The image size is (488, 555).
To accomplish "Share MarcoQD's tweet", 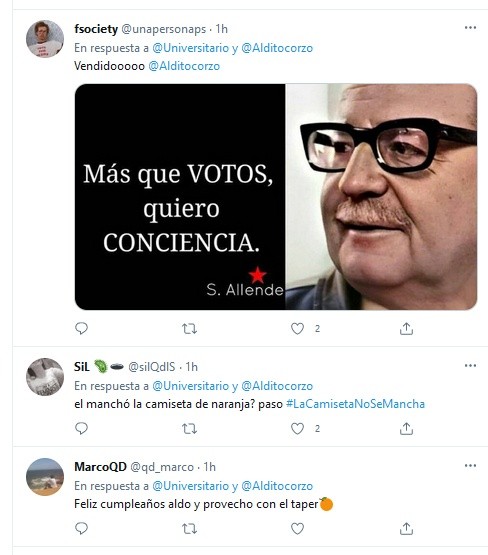I will [406, 528].
